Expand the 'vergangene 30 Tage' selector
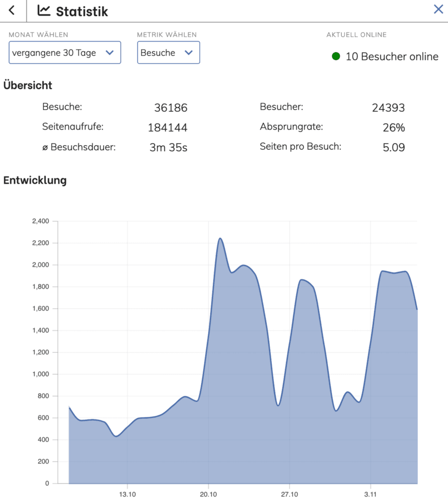This screenshot has height=501, width=448. pos(64,53)
